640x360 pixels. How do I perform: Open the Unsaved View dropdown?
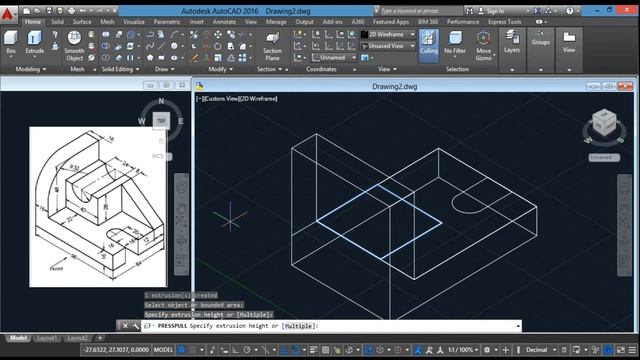coord(388,46)
